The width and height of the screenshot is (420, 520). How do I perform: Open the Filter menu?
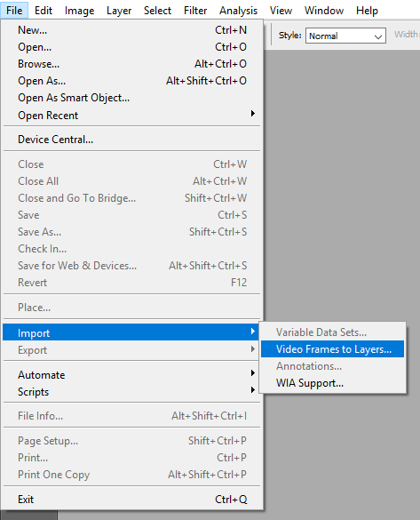pyautogui.click(x=195, y=11)
